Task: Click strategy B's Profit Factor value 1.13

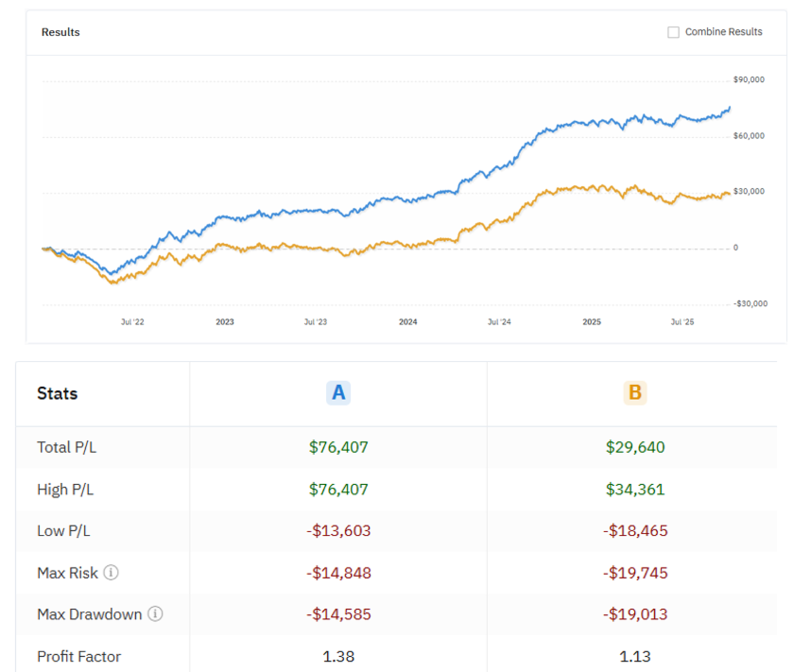Action: pos(635,656)
